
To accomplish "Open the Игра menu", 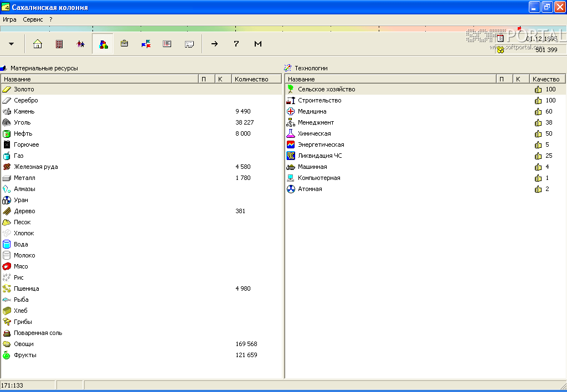I will [9, 19].
